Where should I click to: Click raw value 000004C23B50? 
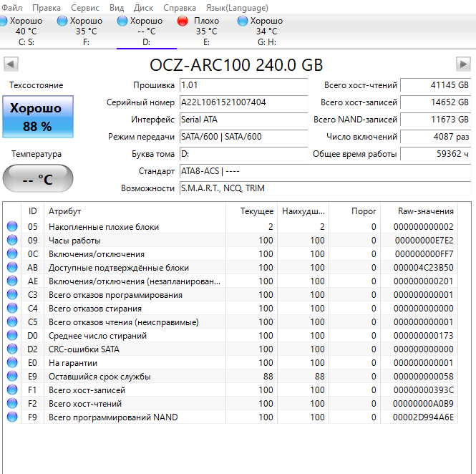pyautogui.click(x=423, y=268)
